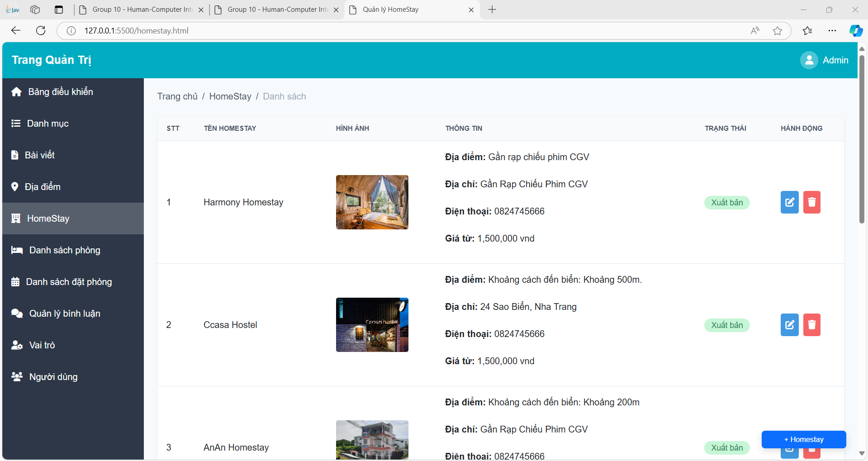Open the browser workspaces icon

35,10
